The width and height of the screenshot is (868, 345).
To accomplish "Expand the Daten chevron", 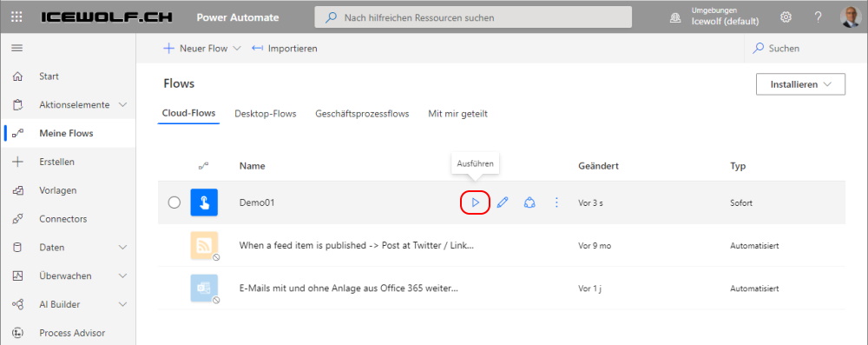I will pos(123,248).
